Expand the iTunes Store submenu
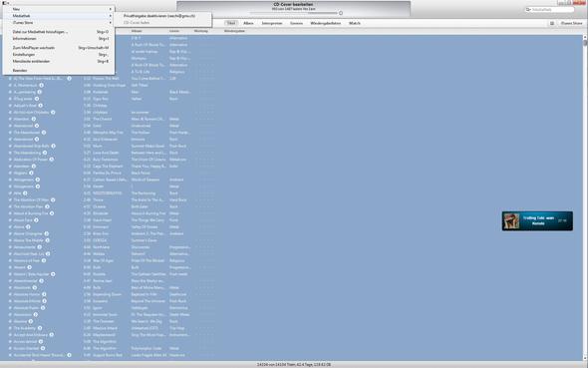The width and height of the screenshot is (588, 368). tap(59, 23)
